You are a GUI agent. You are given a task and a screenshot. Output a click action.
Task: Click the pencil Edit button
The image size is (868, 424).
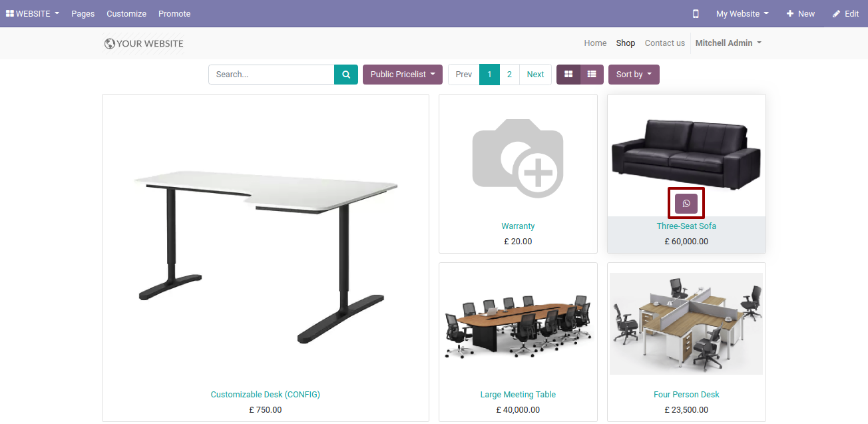(x=845, y=13)
